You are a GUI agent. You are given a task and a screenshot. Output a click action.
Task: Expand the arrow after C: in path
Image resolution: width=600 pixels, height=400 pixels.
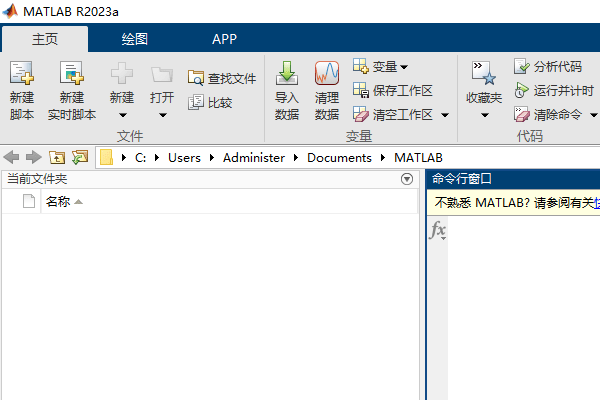(x=157, y=157)
